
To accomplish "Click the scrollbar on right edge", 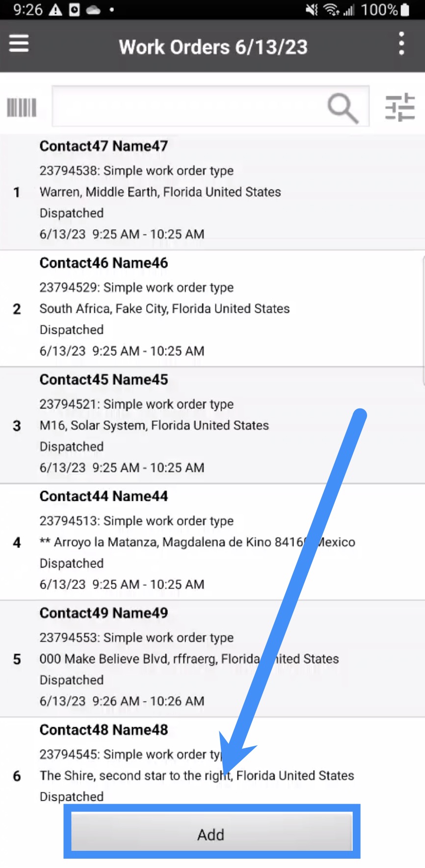I will click(x=423, y=319).
